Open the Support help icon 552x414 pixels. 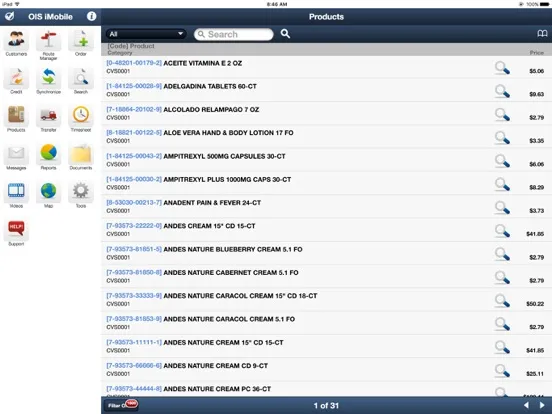[x=16, y=230]
